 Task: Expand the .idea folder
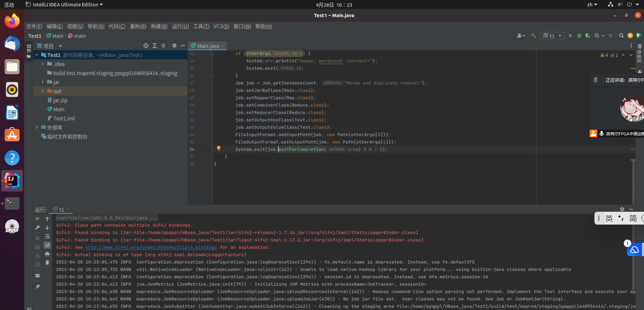43,64
